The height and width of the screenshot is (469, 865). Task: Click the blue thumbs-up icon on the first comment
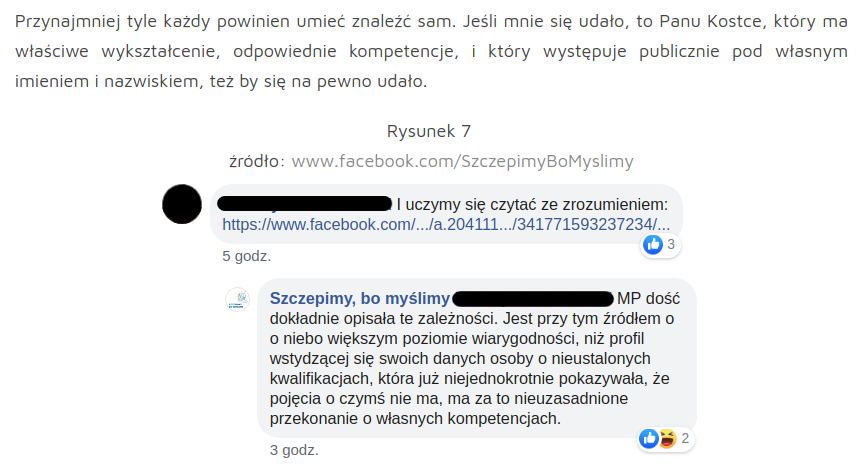tap(653, 244)
